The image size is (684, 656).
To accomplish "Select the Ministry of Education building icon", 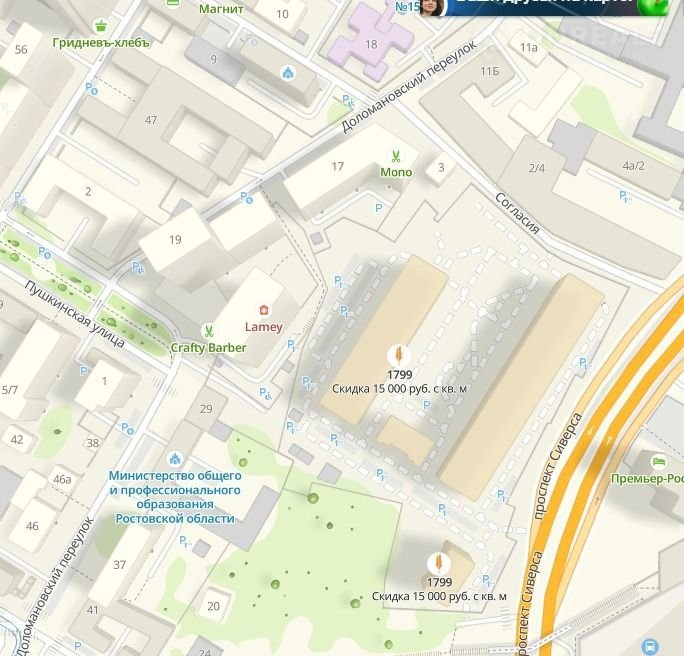I will pos(175,458).
